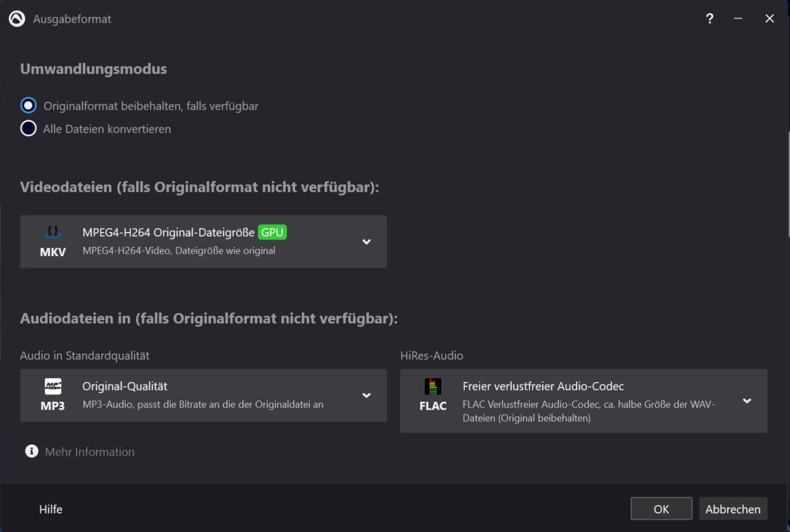Click 'MP3-Audio, passt die Bitrate' description

(202, 405)
